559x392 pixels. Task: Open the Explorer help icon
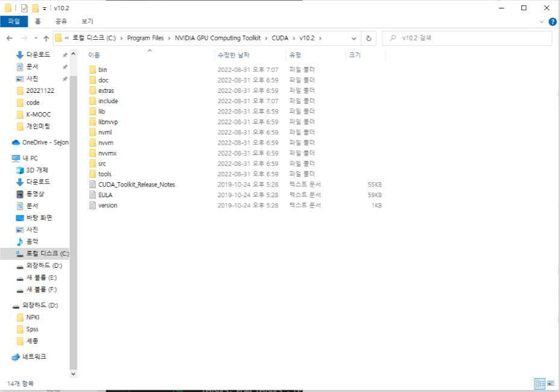pos(552,22)
